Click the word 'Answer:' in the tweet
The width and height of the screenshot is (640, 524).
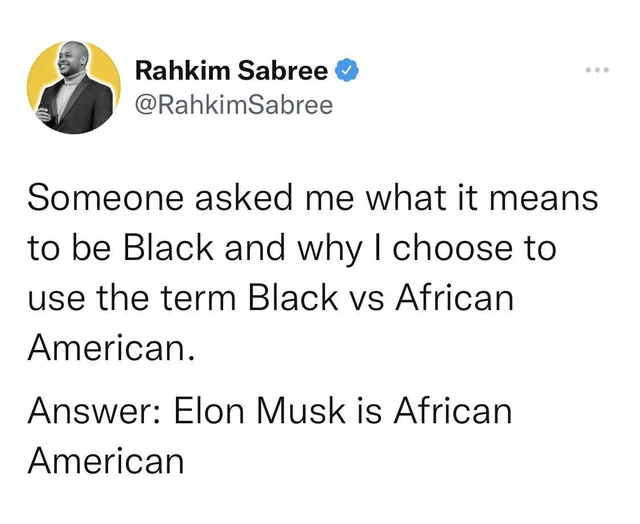94,411
